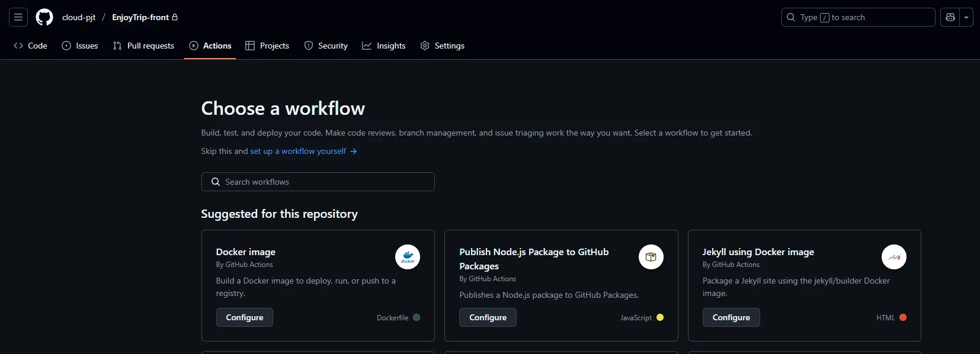Focus the Search workflows field
This screenshot has height=354, width=980.
(x=318, y=182)
